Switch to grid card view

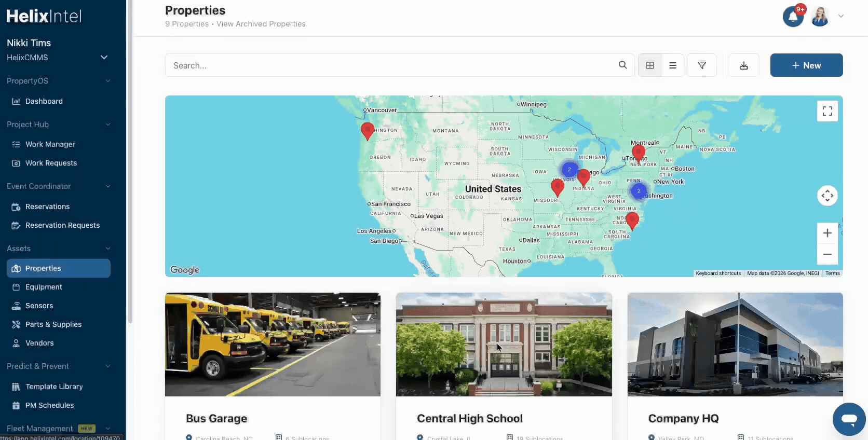point(650,65)
